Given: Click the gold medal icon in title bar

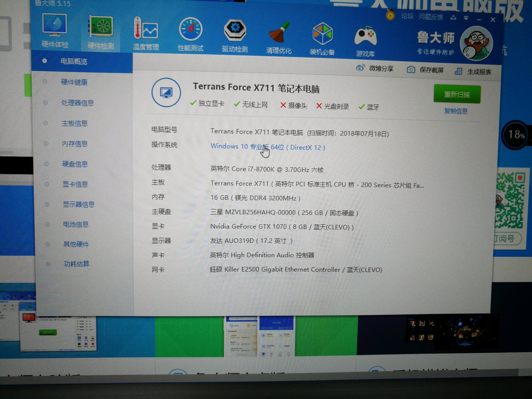Looking at the screenshot, I should 390,15.
